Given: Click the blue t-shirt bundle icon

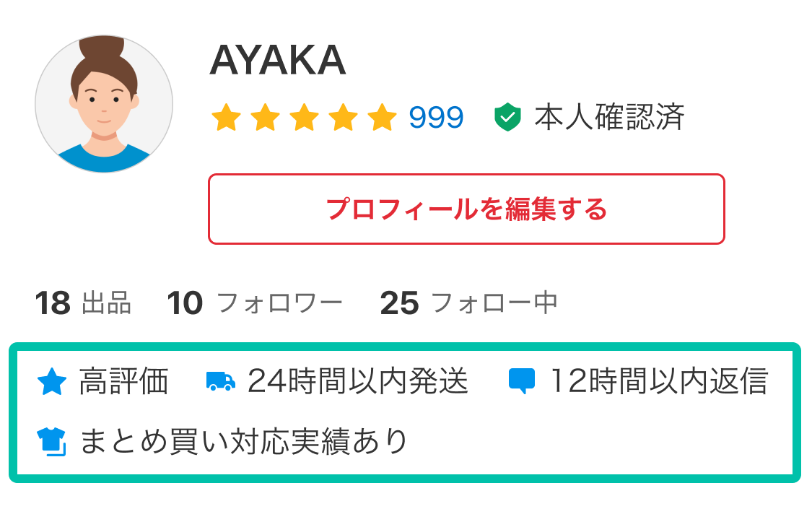Looking at the screenshot, I should tap(51, 441).
